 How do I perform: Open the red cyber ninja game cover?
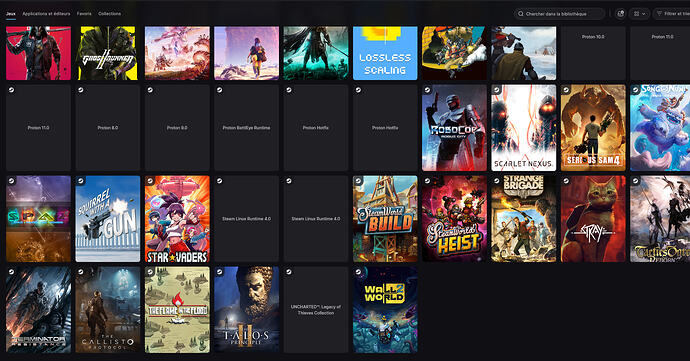coord(38,53)
